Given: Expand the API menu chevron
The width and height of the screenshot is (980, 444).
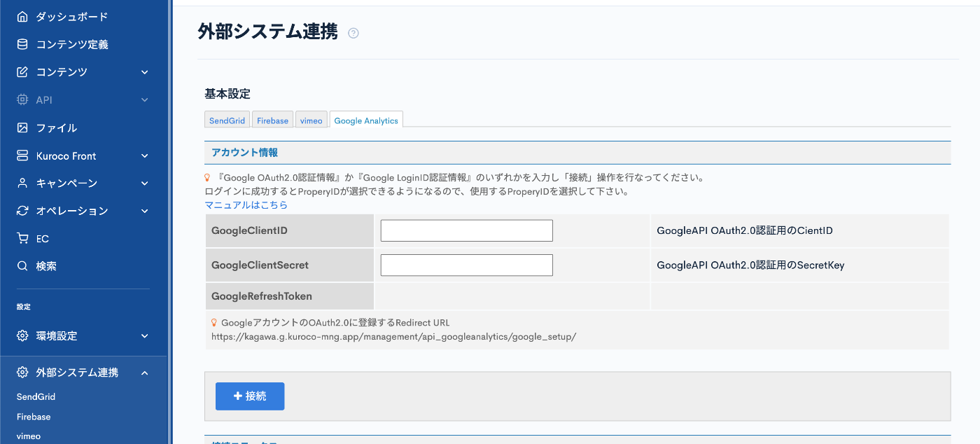Looking at the screenshot, I should [145, 100].
